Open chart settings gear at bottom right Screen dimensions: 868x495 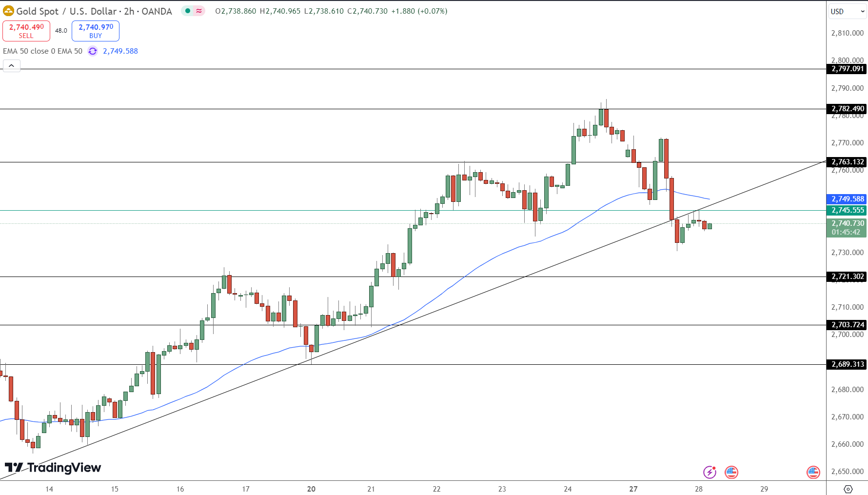(848, 489)
